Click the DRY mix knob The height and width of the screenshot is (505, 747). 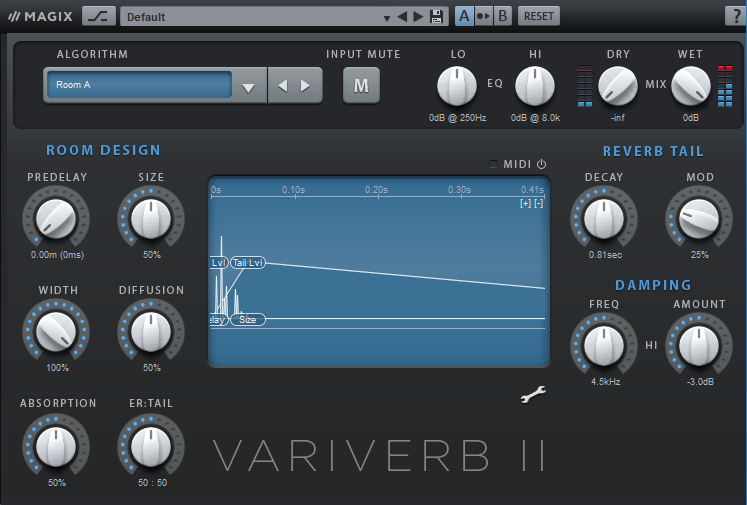click(x=618, y=86)
